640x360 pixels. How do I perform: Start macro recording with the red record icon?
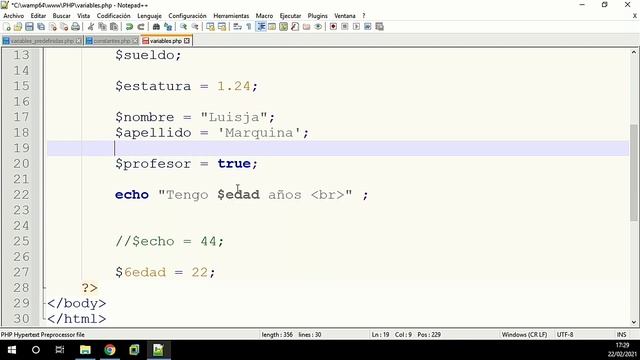pos(333,27)
